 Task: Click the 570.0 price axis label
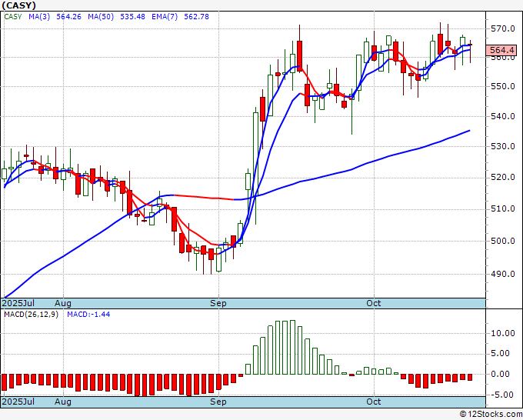[x=502, y=28]
